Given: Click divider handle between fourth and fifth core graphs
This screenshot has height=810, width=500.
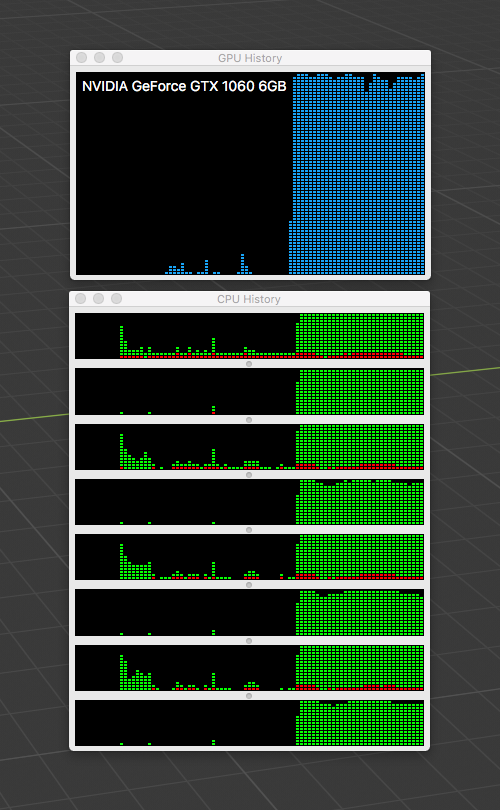Looking at the screenshot, I should click(x=249, y=530).
